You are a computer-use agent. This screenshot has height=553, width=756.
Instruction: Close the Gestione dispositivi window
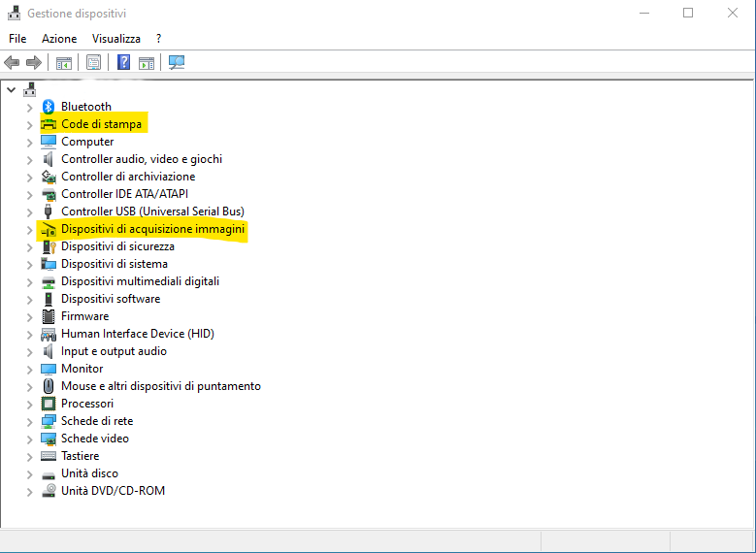pos(733,13)
